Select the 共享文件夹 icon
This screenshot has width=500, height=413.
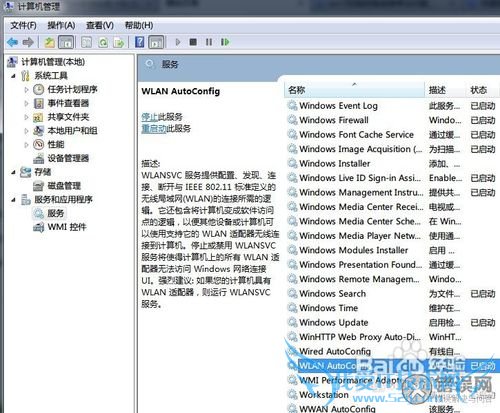39,117
